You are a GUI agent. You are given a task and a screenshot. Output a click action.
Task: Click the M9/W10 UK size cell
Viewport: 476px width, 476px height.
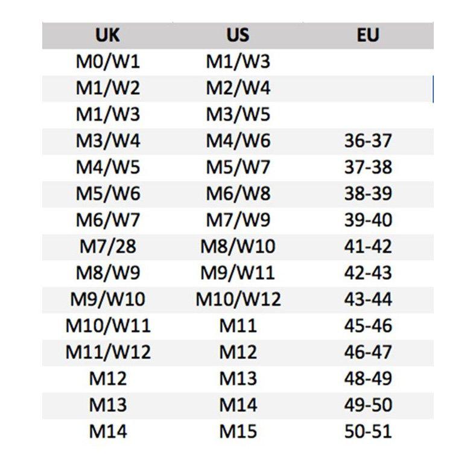pyautogui.click(x=107, y=299)
